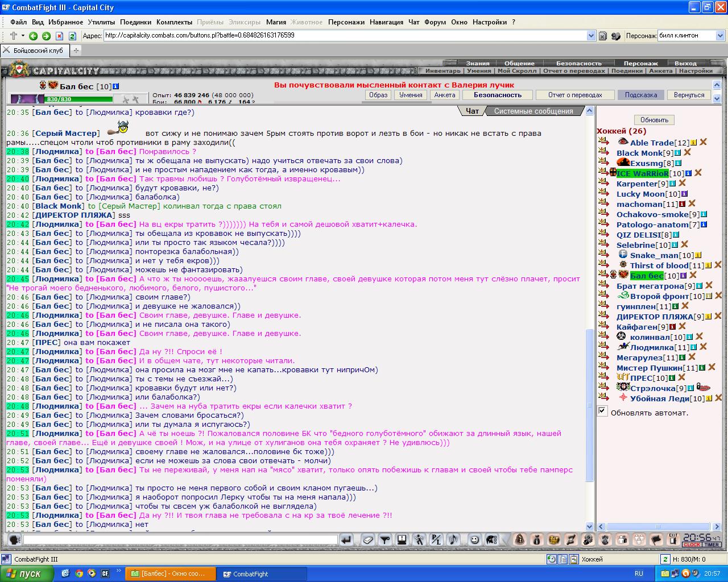Expand the quick launch chevron on taskbar
Viewport: 728px width, 582px height.
[x=119, y=571]
